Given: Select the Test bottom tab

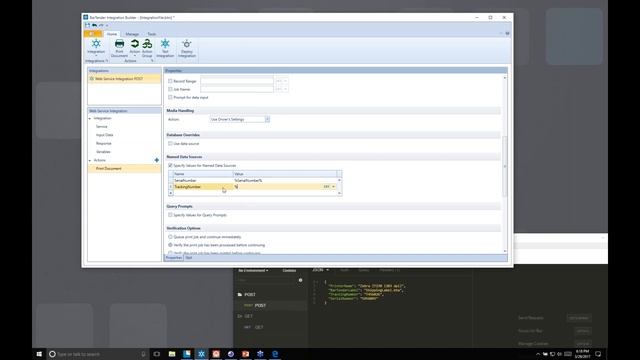Looking at the screenshot, I should coord(189,258).
